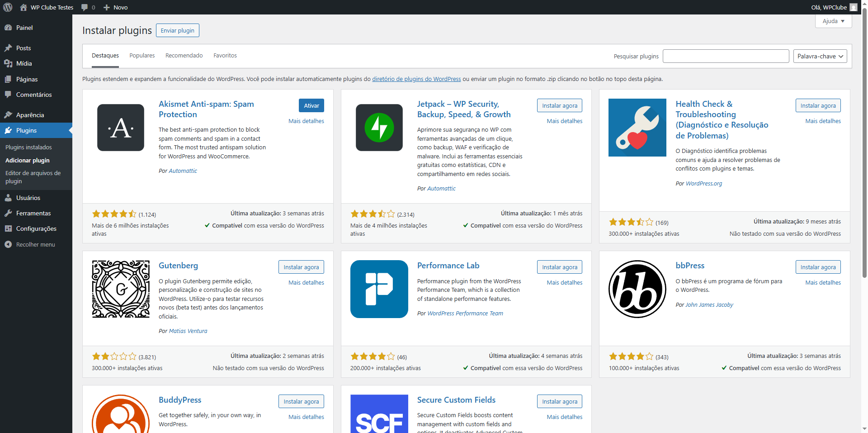
Task: Open Mais detalhes for Performance Lab
Action: click(565, 282)
